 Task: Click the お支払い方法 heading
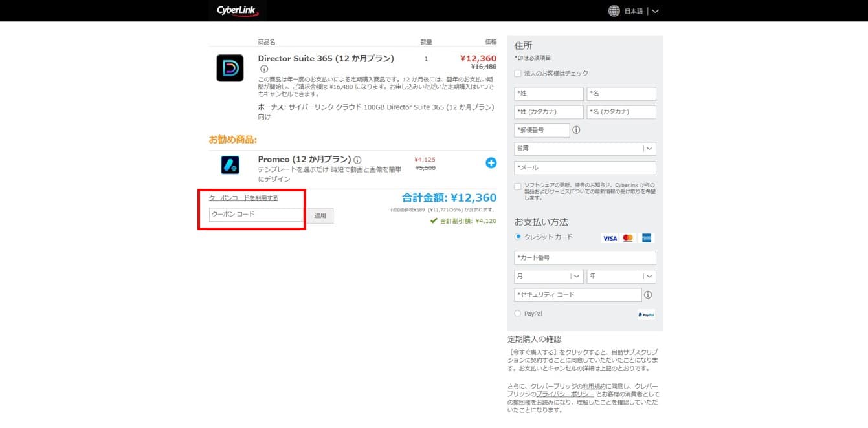point(541,222)
